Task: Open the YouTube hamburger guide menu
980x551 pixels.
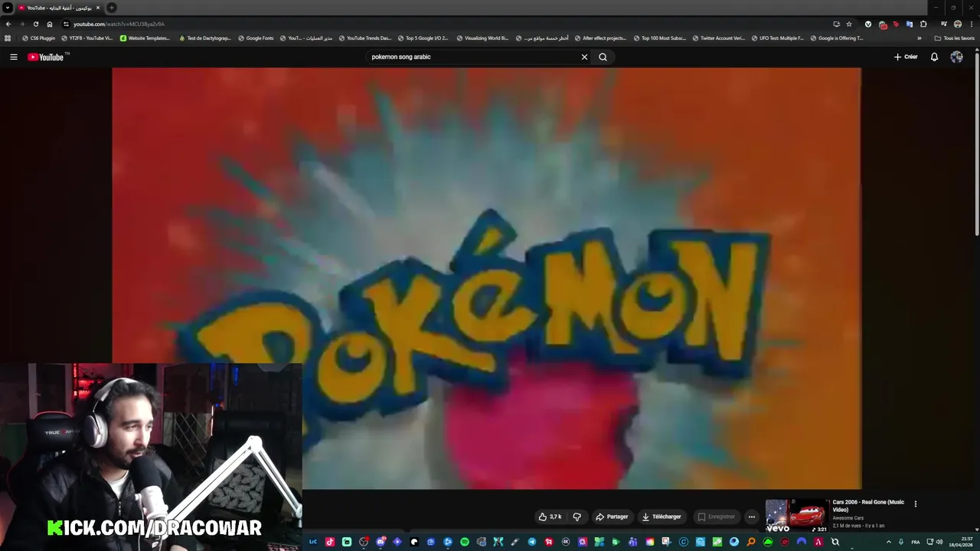Action: click(13, 57)
